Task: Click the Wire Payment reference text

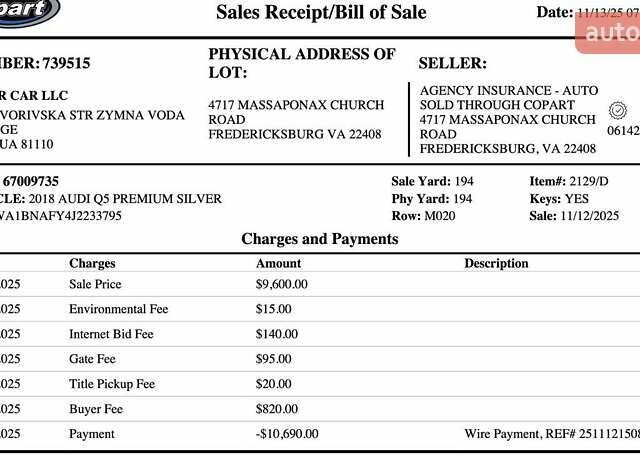Action: click(x=551, y=434)
